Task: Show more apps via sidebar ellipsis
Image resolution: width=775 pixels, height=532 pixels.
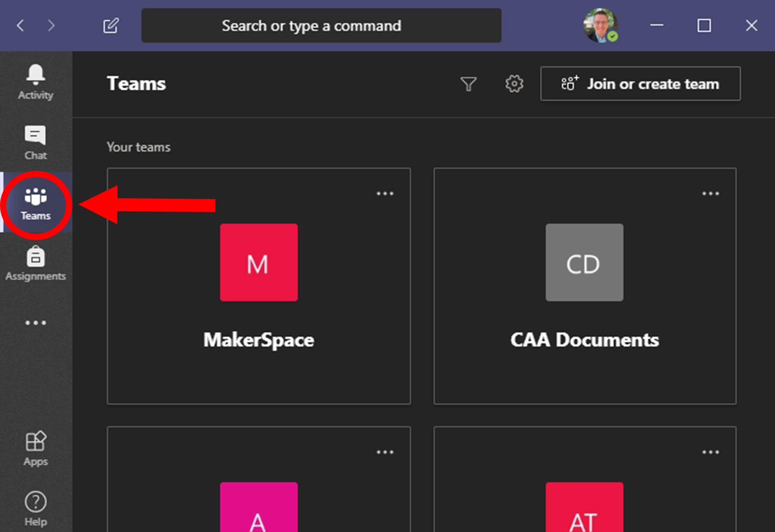Action: click(x=35, y=323)
